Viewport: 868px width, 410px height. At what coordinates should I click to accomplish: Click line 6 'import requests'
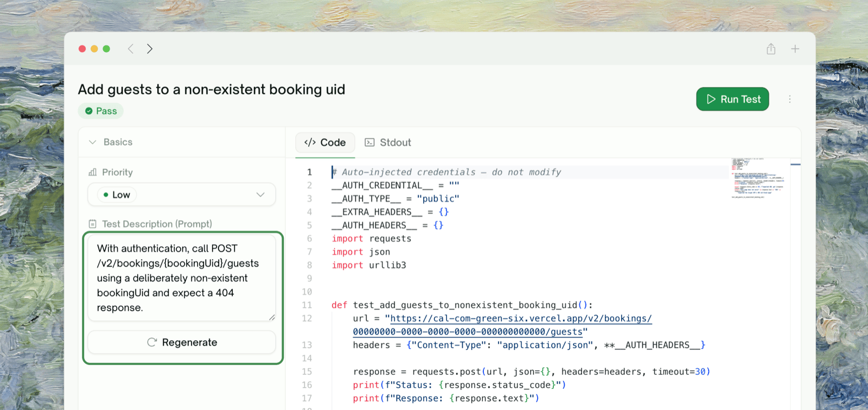(x=372, y=239)
